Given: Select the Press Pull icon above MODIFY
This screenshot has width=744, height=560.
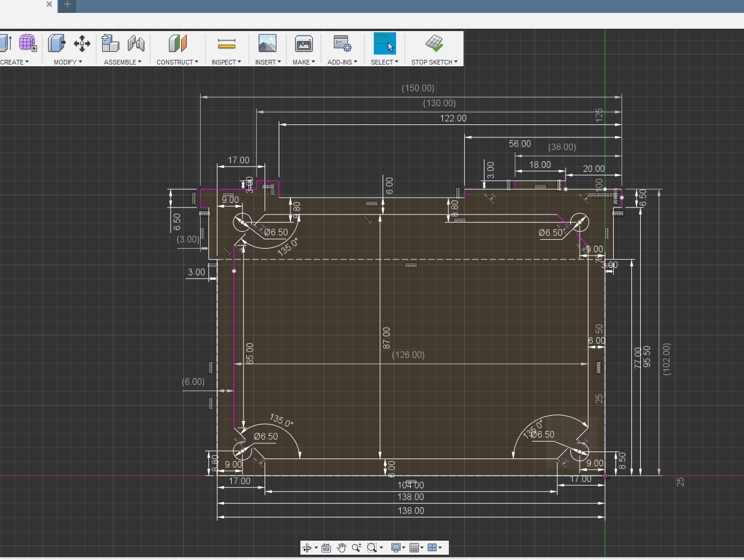Looking at the screenshot, I should tap(56, 43).
